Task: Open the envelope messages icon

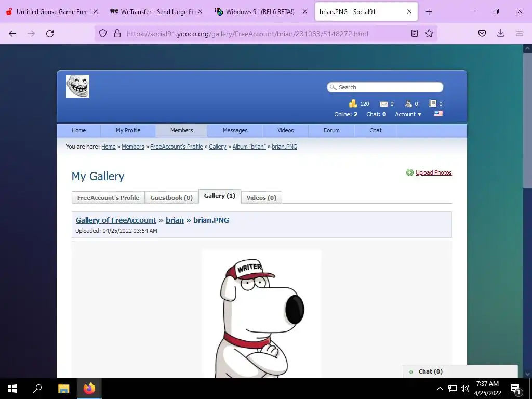Action: coord(384,104)
